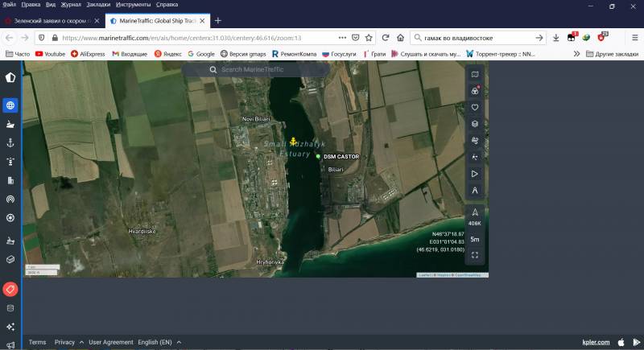Click the heart favorites icon on map toolbar

pyautogui.click(x=475, y=107)
